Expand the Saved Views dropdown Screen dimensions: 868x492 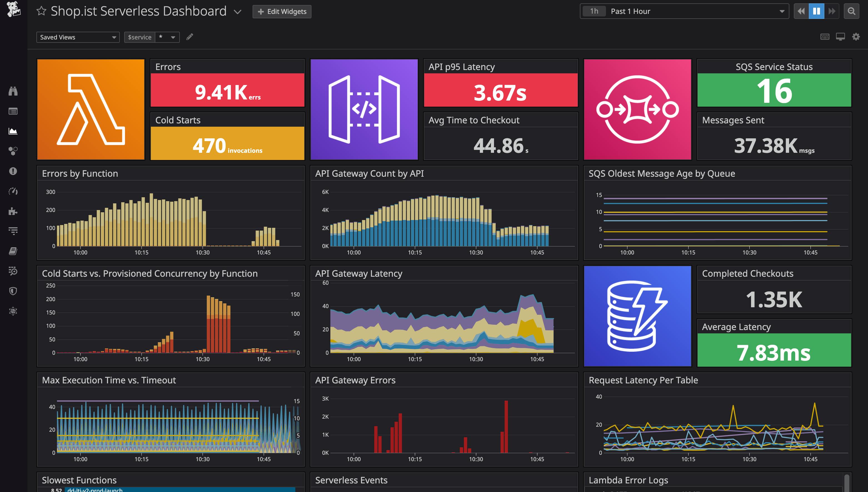point(78,37)
